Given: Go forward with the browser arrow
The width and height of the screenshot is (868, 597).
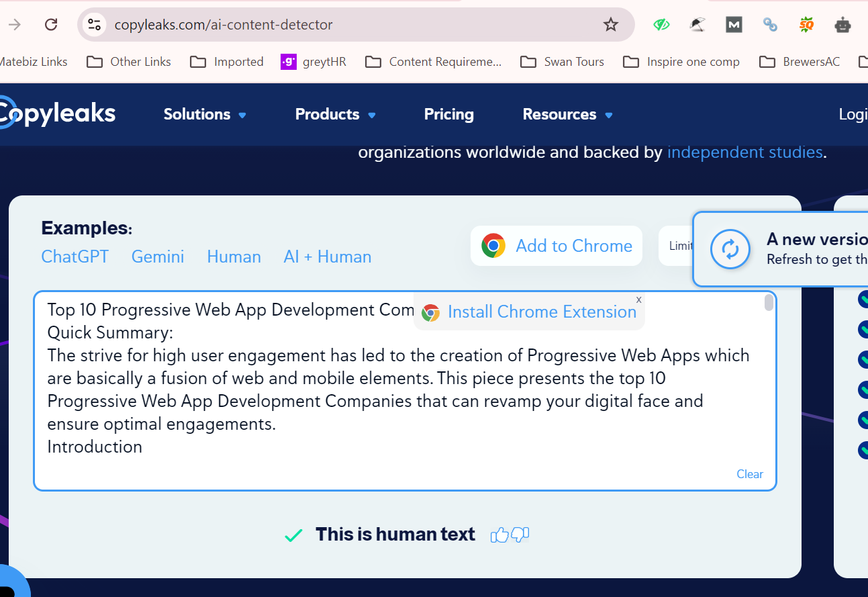Looking at the screenshot, I should pos(14,25).
